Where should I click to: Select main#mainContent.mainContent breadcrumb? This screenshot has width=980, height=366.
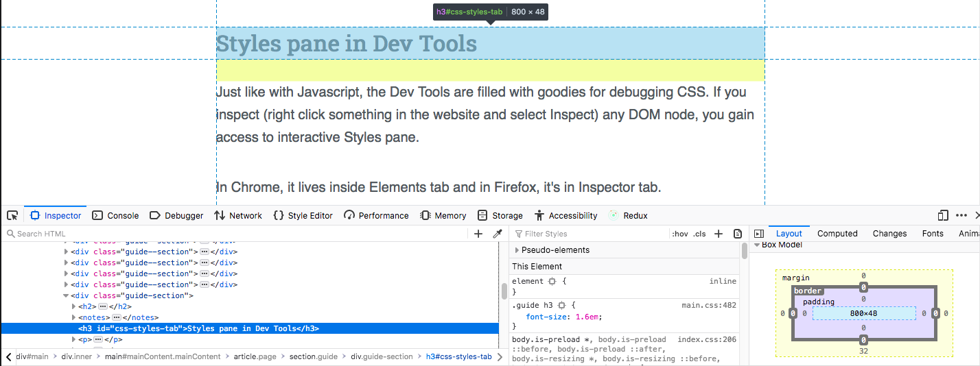[163, 356]
